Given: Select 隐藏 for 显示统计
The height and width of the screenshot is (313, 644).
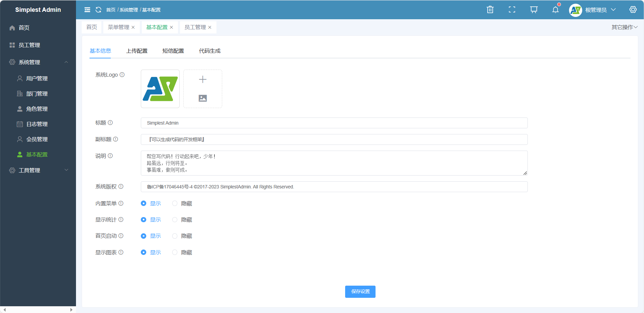Looking at the screenshot, I should (x=175, y=220).
